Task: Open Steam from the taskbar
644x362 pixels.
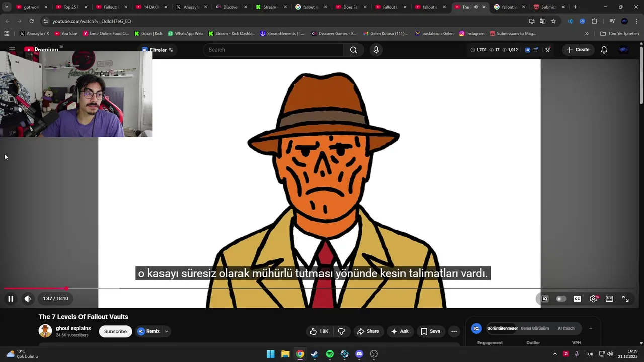Action: pos(314,354)
